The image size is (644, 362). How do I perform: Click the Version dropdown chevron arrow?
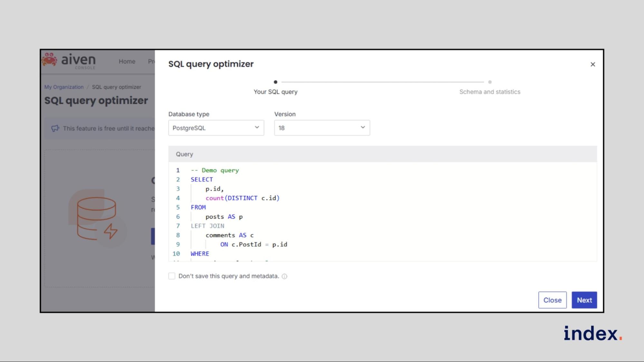tap(363, 127)
